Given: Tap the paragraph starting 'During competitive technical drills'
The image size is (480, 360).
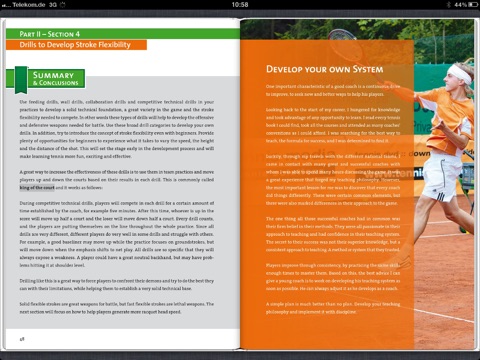Looking at the screenshot, I should (x=117, y=234).
